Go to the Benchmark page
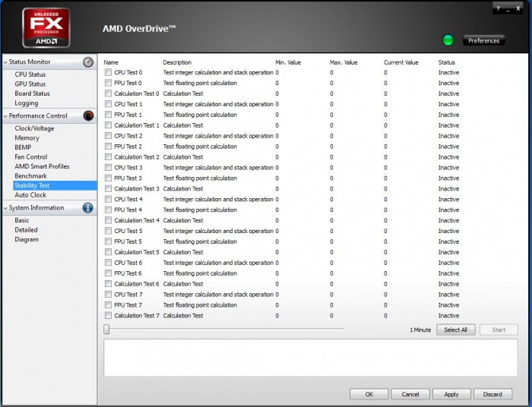The height and width of the screenshot is (407, 532). (30, 176)
